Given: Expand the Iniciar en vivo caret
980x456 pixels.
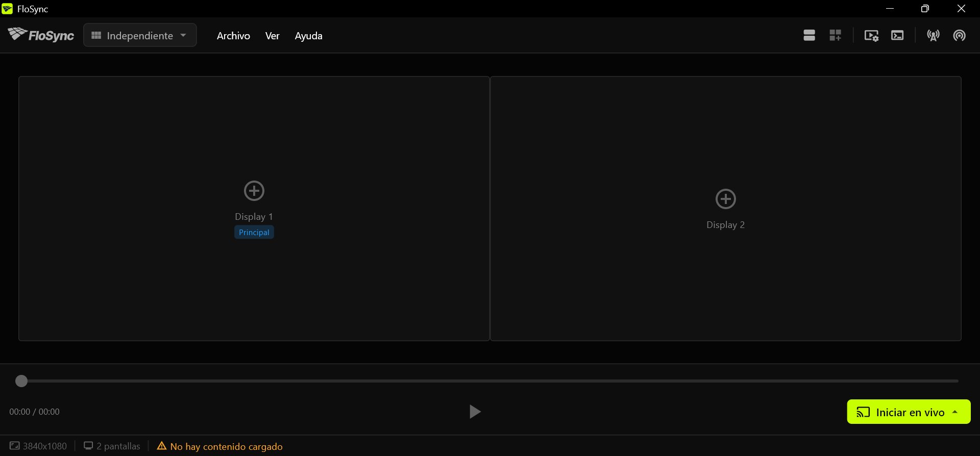Looking at the screenshot, I should tap(955, 412).
